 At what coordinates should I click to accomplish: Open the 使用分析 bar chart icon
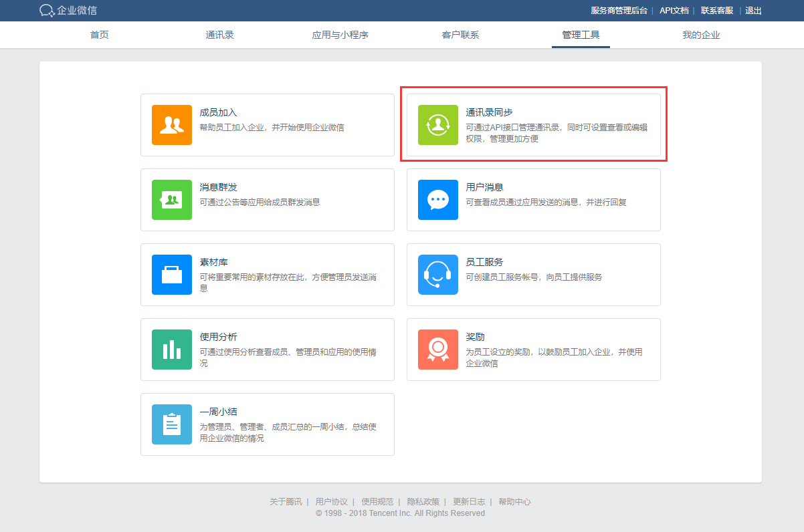172,350
